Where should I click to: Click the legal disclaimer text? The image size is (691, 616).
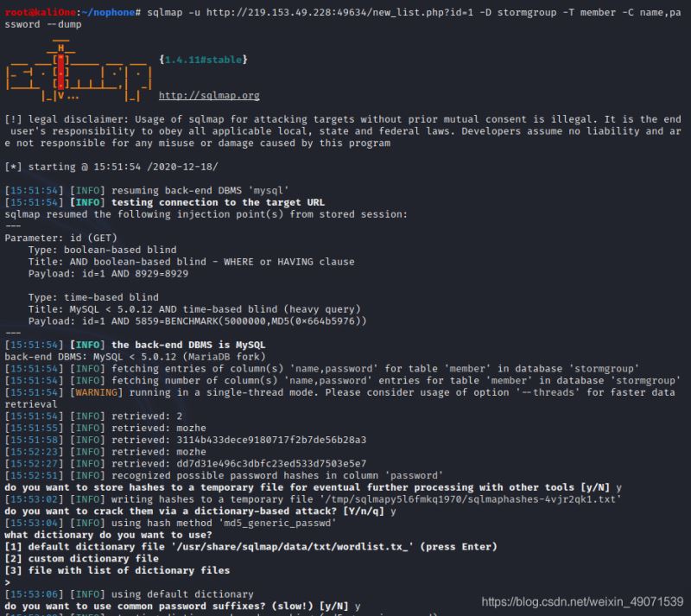pyautogui.click(x=342, y=131)
